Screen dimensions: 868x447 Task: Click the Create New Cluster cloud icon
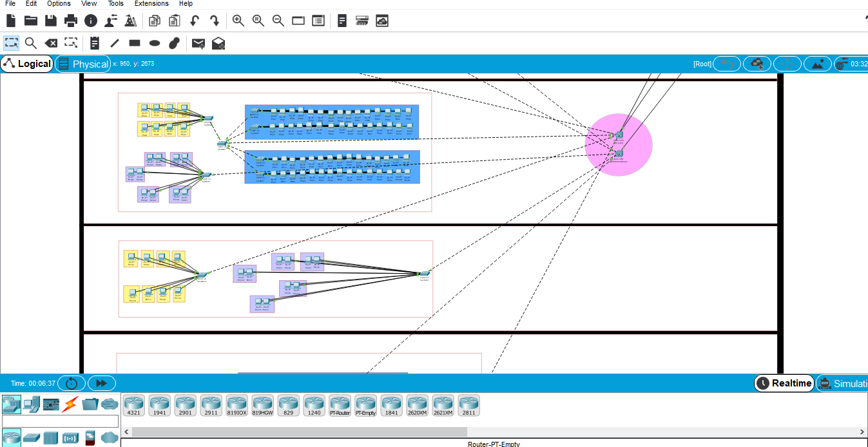click(x=757, y=64)
